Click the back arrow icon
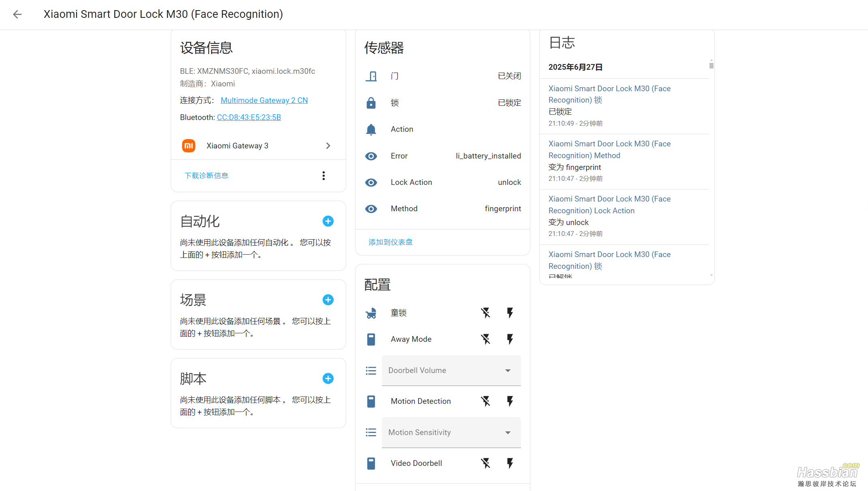Viewport: 868px width, 491px height. click(x=17, y=15)
